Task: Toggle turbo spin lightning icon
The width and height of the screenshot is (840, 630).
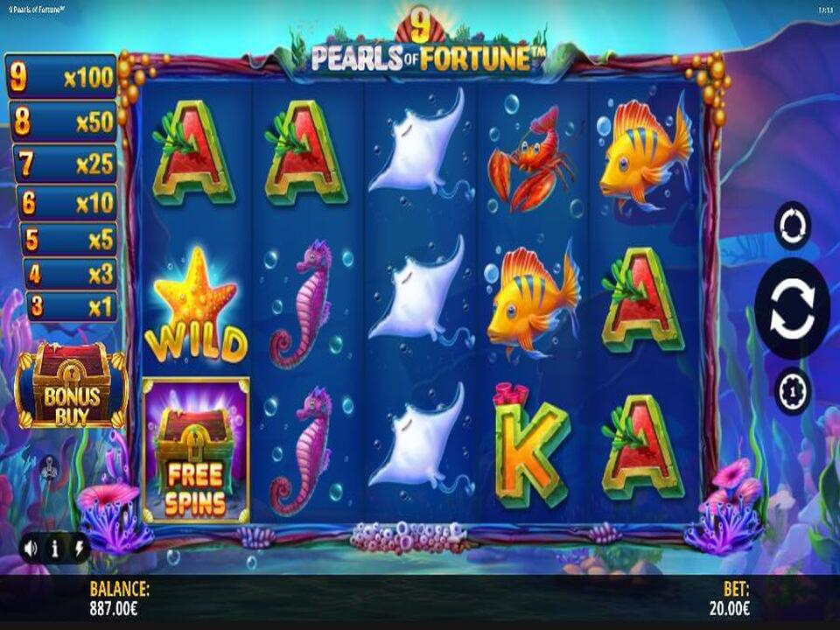Action: click(x=79, y=548)
